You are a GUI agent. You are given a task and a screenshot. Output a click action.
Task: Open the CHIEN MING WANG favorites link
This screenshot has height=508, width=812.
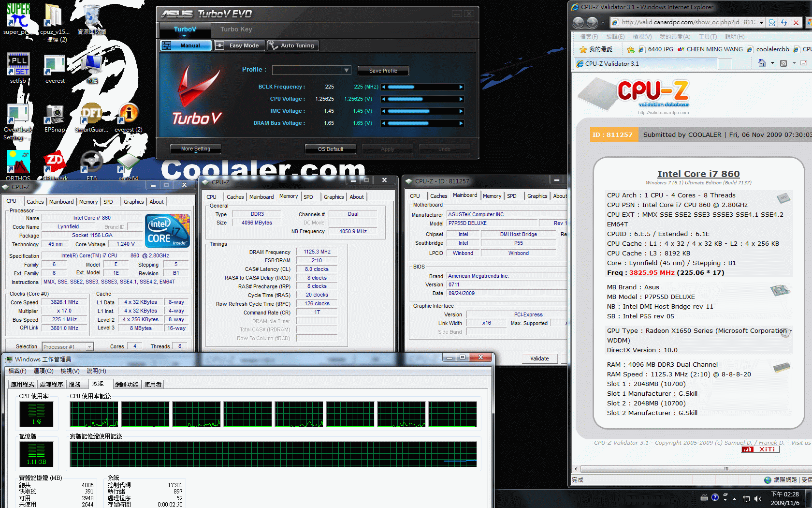[x=710, y=49]
